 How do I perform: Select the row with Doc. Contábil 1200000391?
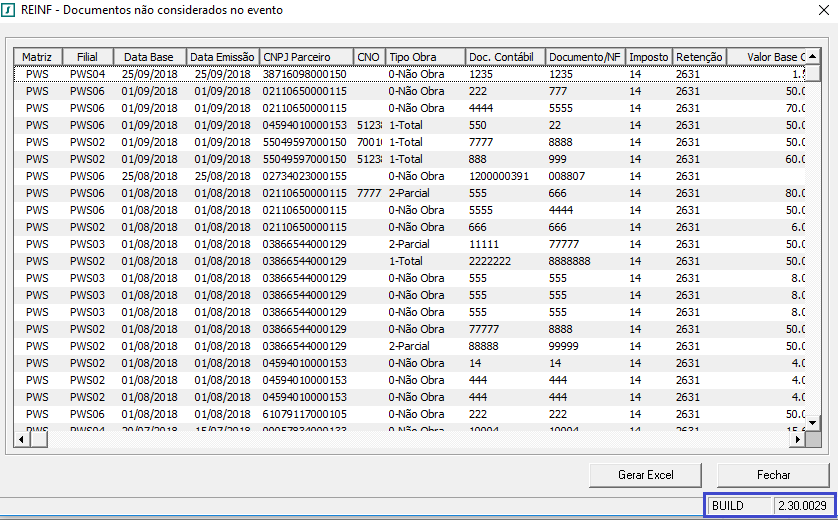click(400, 176)
